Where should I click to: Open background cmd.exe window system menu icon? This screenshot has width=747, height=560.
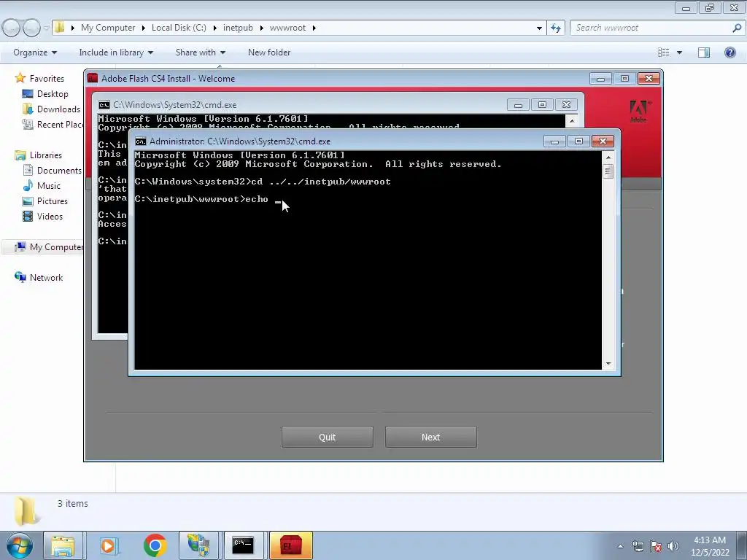point(104,105)
